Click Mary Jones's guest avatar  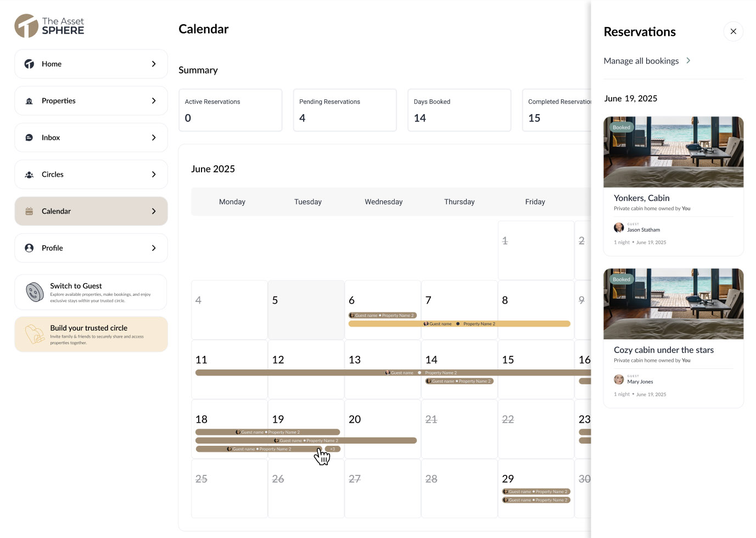click(x=619, y=380)
